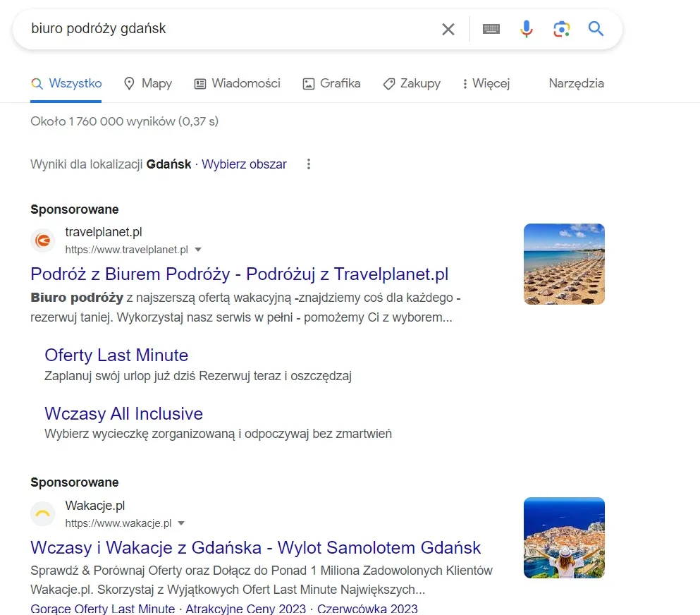
Task: Switch to the Mapy tab
Action: [x=148, y=83]
